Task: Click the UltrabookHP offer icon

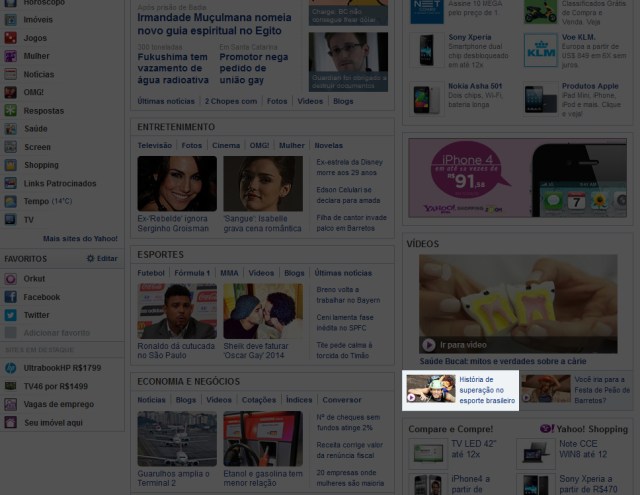Action: tap(10, 368)
